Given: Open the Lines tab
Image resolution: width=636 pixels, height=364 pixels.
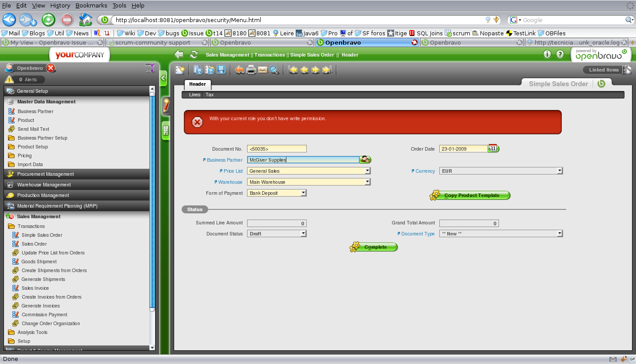Looking at the screenshot, I should click(194, 95).
